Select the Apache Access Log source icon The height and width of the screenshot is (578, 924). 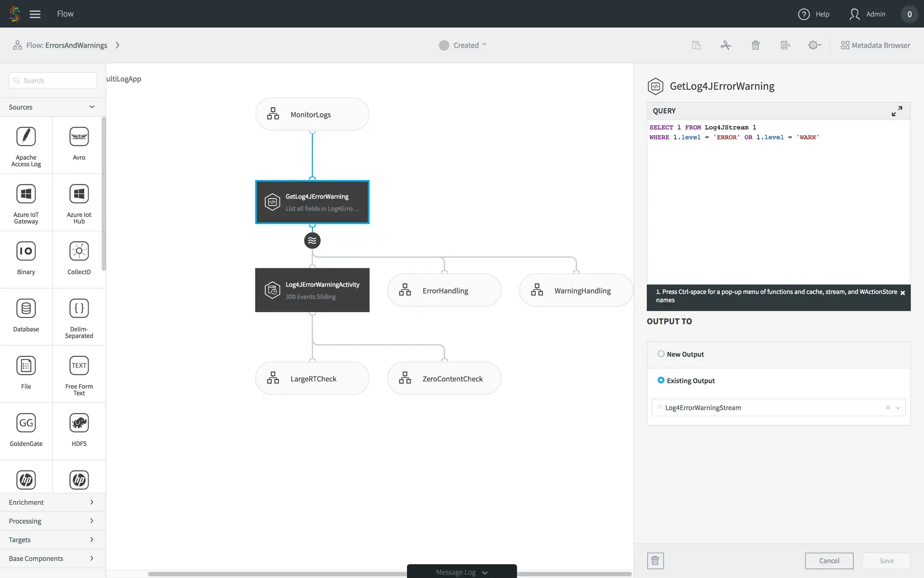point(26,137)
